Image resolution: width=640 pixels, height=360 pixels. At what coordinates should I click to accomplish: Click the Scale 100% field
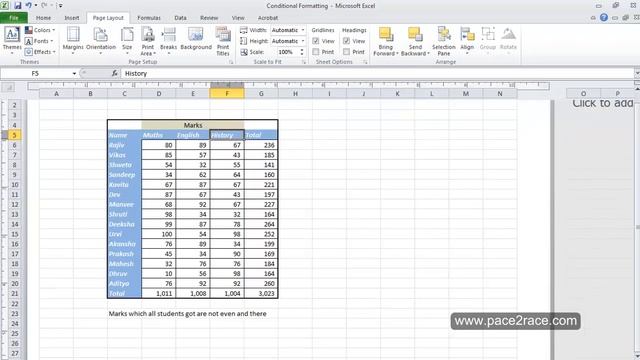(285, 52)
